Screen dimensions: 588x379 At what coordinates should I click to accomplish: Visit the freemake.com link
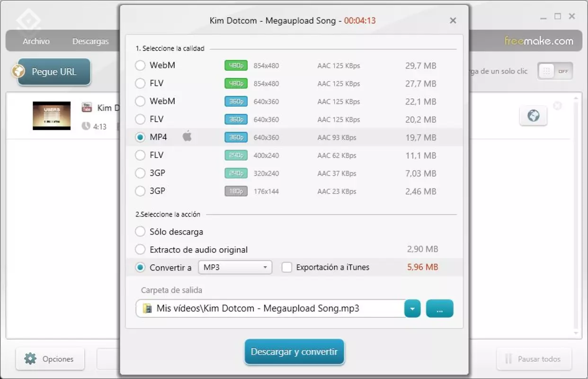pos(539,41)
